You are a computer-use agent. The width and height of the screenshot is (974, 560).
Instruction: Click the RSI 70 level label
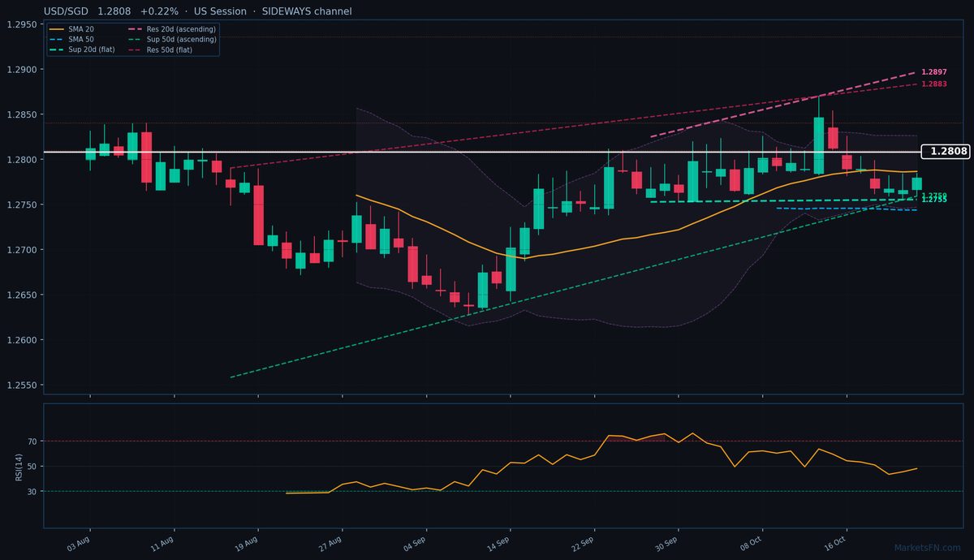click(32, 442)
